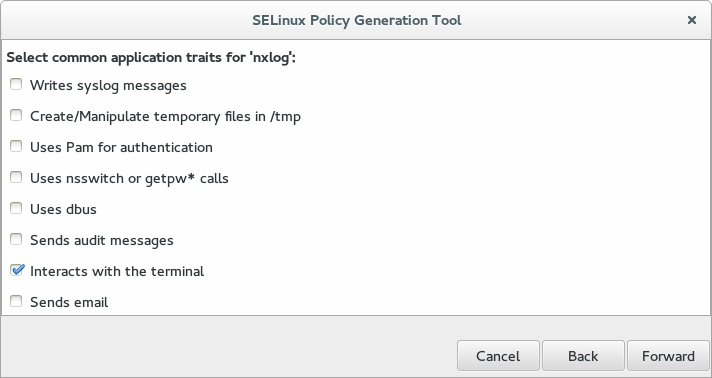Image resolution: width=712 pixels, height=378 pixels.
Task: Check the 'Uses dbus' option
Action: coord(16,208)
